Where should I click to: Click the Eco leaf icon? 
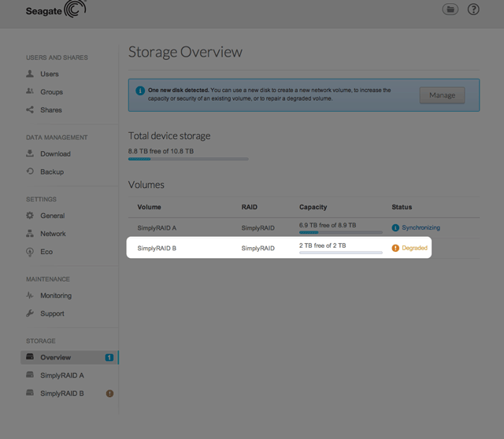point(30,252)
